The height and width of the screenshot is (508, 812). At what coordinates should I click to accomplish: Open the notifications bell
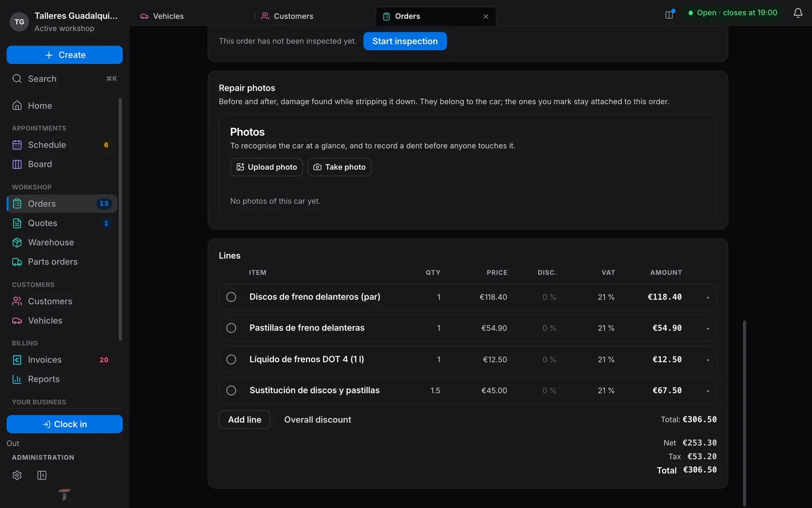(798, 13)
